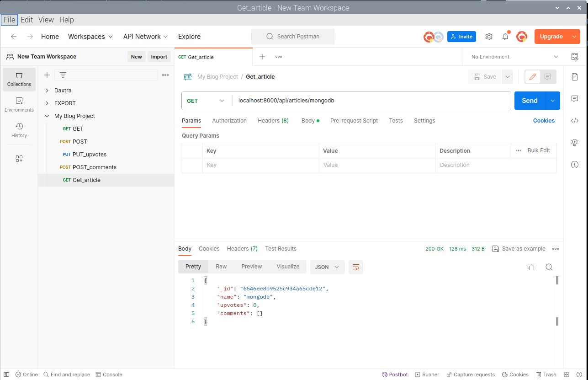
Task: Switch to the Authorization tab
Action: tap(229, 121)
